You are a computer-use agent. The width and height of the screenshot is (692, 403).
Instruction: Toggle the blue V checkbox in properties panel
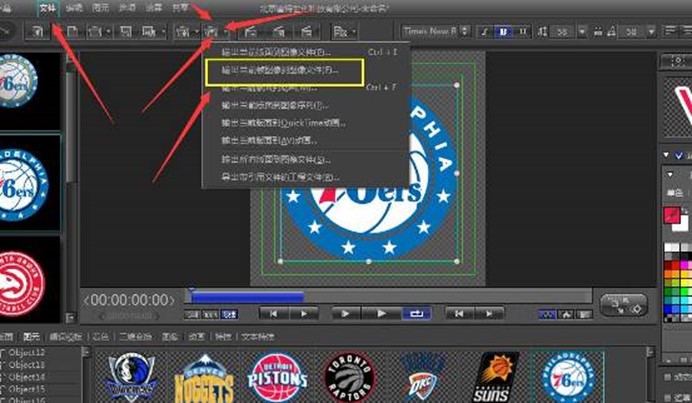[679, 155]
